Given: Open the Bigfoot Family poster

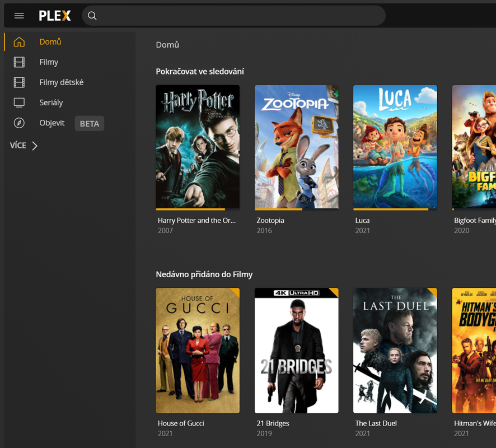Looking at the screenshot, I should click(474, 147).
